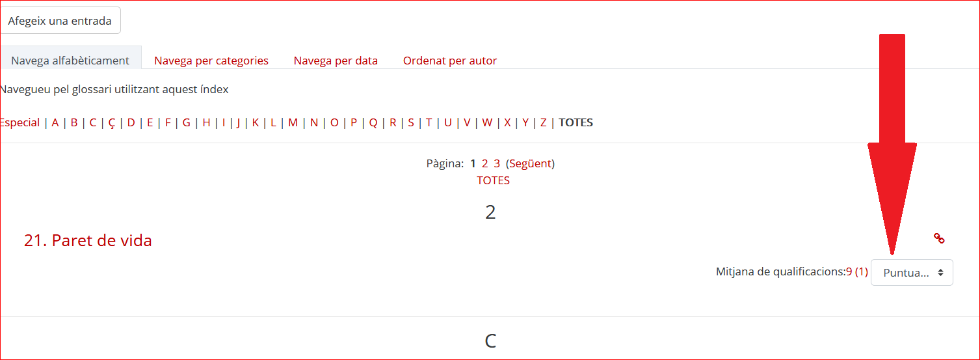The width and height of the screenshot is (980, 360).
Task: Go to page 2 of glossary
Action: 485,163
